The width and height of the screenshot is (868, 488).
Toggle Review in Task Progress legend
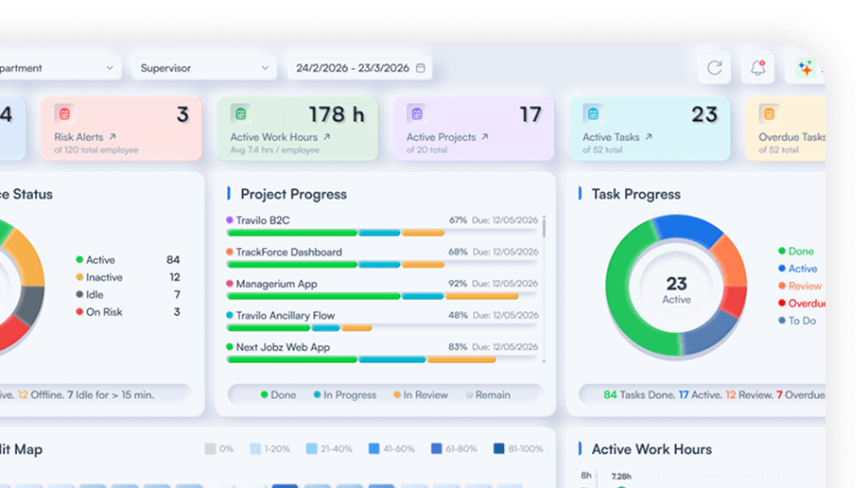click(800, 286)
